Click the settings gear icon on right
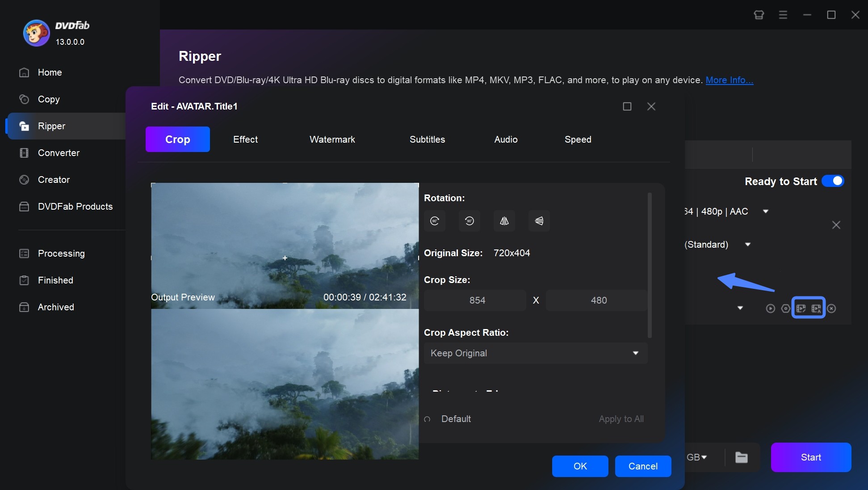 coord(786,308)
